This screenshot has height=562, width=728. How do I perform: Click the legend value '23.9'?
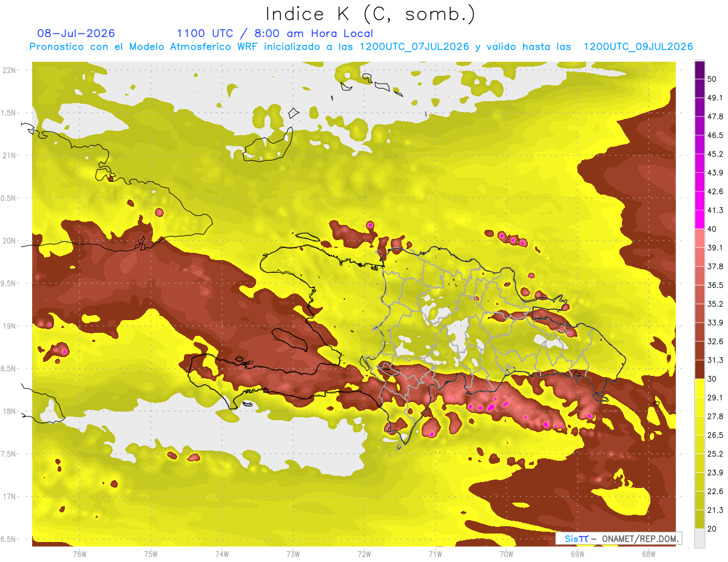tap(715, 473)
